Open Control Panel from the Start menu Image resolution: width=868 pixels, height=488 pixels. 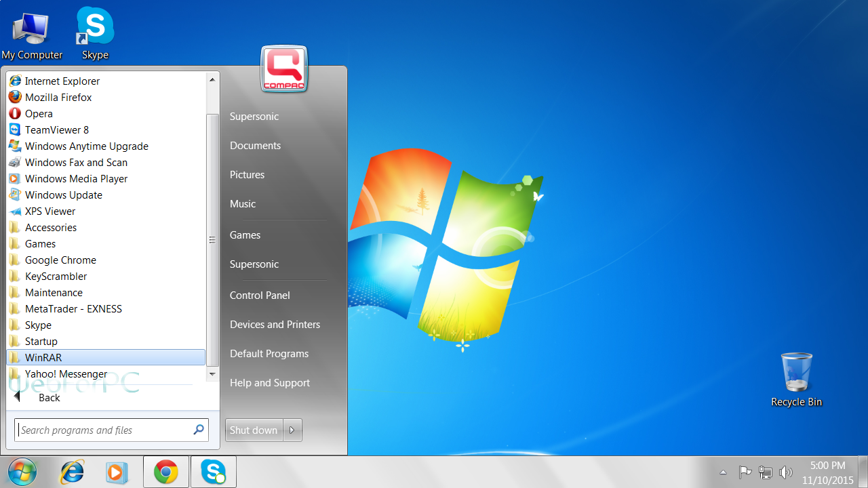(x=260, y=295)
